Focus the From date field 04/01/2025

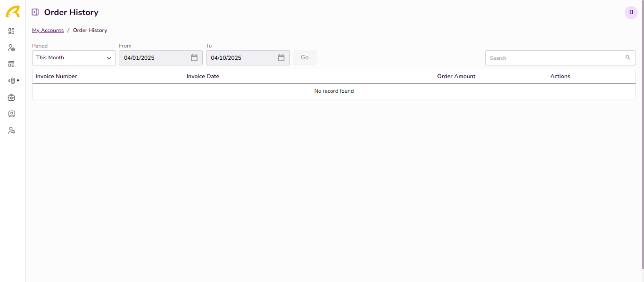pyautogui.click(x=161, y=58)
